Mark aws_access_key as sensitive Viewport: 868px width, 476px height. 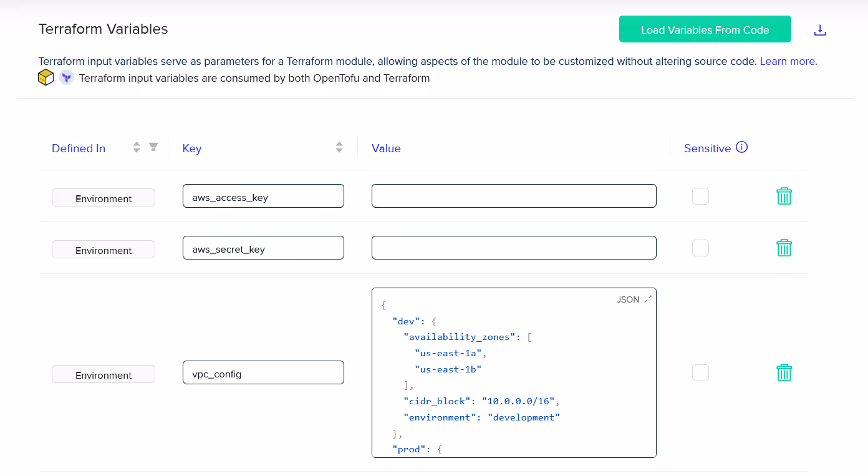coord(700,196)
